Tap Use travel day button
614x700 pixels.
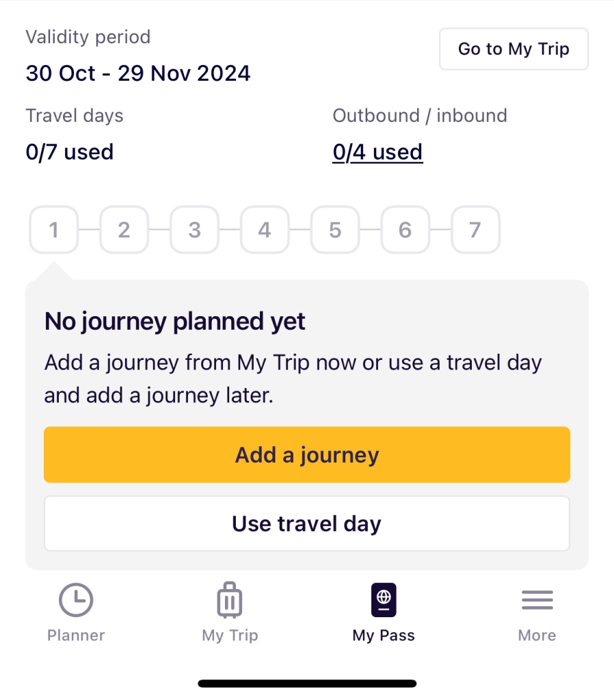tap(307, 523)
